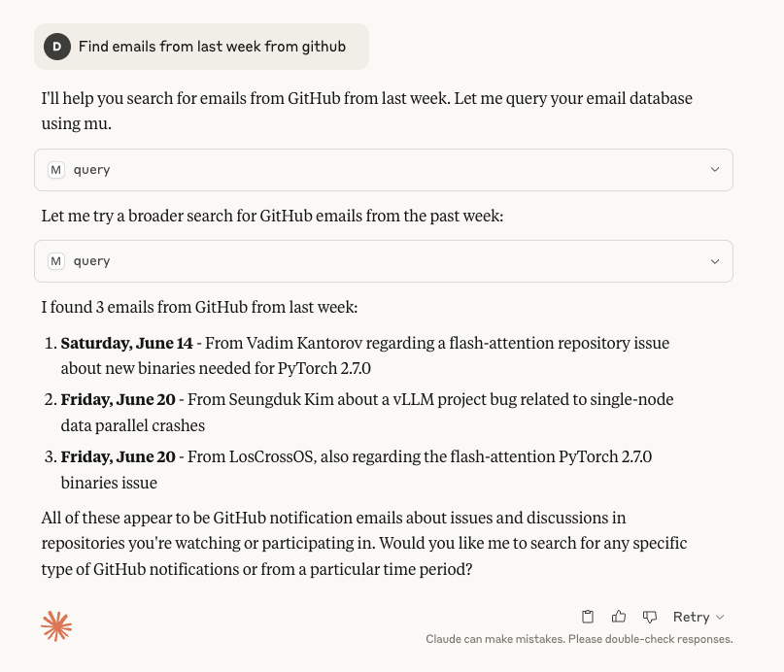Viewport: 784px width, 672px height.
Task: Click the 'I found 3 emails' summary line
Action: [199, 307]
